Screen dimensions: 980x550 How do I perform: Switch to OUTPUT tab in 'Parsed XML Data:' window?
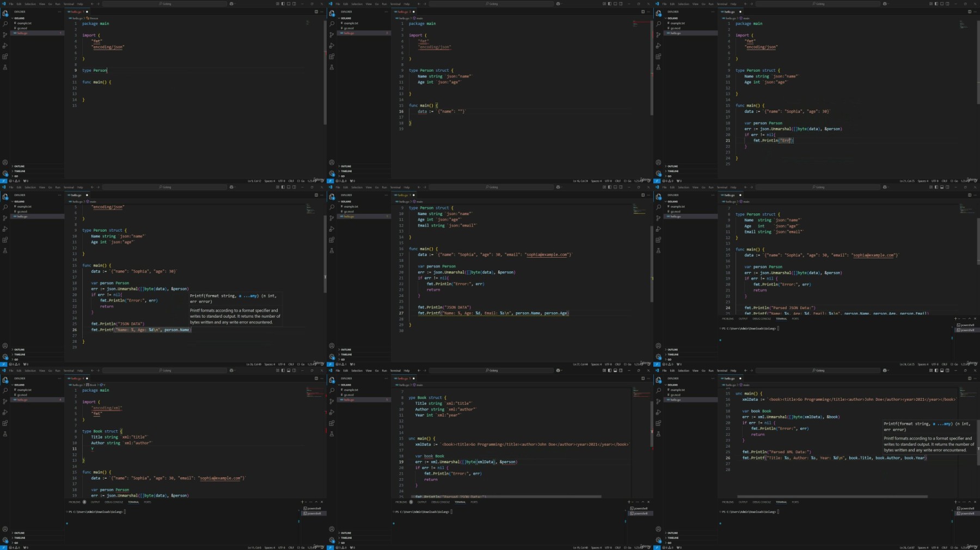tap(743, 502)
